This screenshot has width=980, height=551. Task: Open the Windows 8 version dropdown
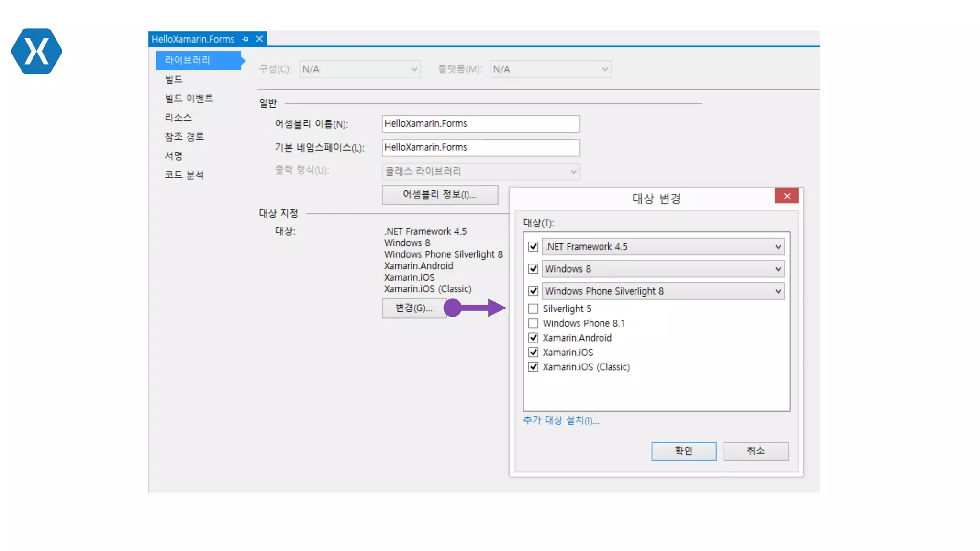pos(778,269)
